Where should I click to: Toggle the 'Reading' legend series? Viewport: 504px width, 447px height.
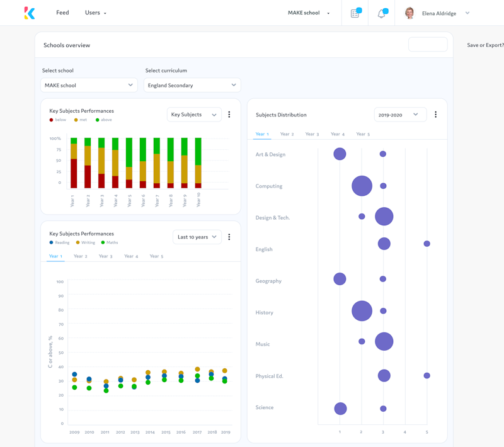click(x=59, y=242)
